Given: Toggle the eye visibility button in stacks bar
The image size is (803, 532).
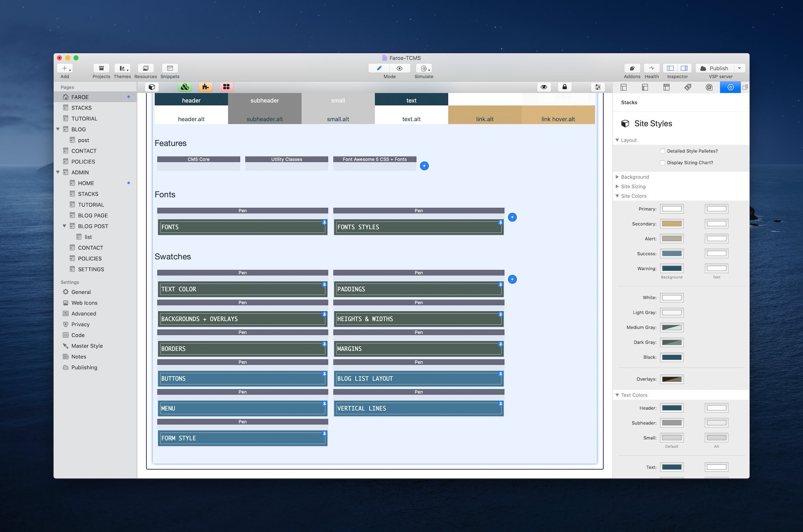Looking at the screenshot, I should (x=544, y=87).
